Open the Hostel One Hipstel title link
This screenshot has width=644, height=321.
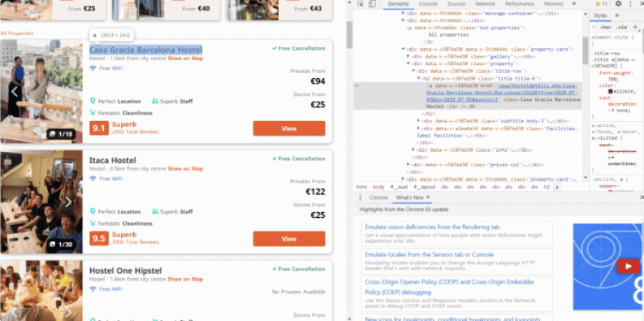(125, 270)
